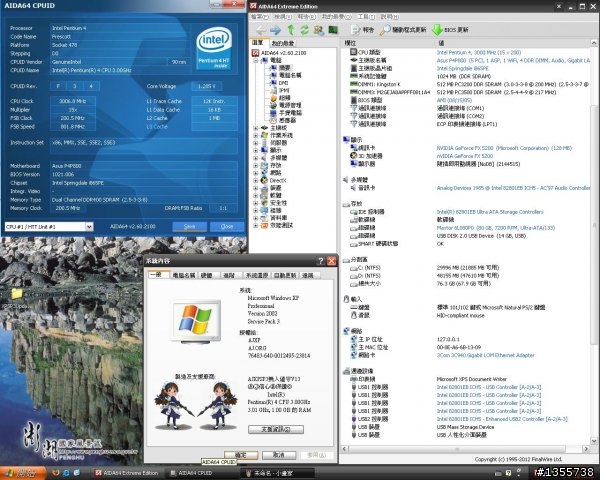Click the green monitor icon in AIDA64 toolbar
The height and width of the screenshot is (480, 600).
[333, 30]
